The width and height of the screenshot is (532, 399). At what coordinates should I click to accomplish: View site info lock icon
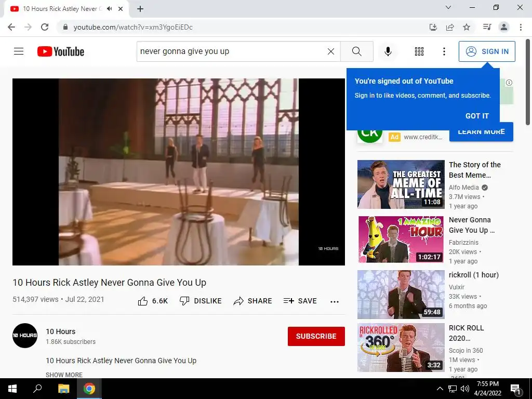coord(65,27)
